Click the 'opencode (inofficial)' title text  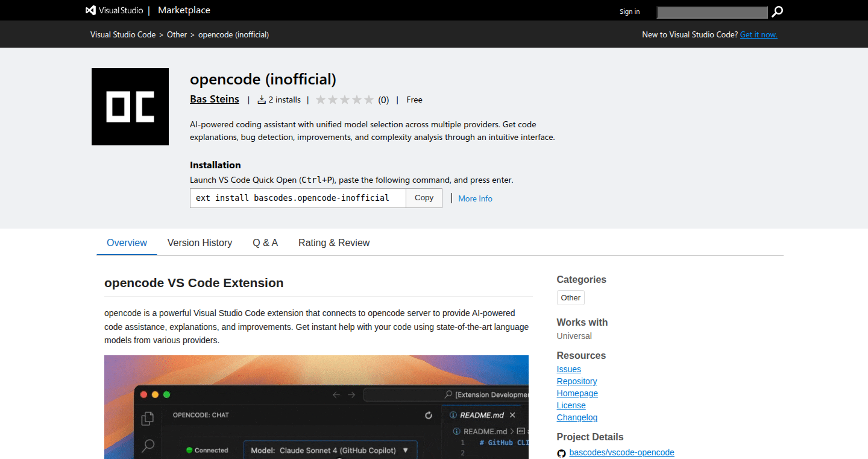(263, 79)
